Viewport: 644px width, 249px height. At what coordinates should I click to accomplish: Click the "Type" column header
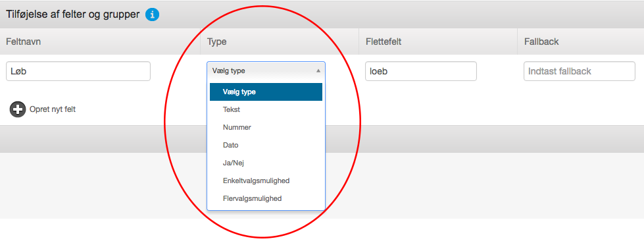pos(217,41)
